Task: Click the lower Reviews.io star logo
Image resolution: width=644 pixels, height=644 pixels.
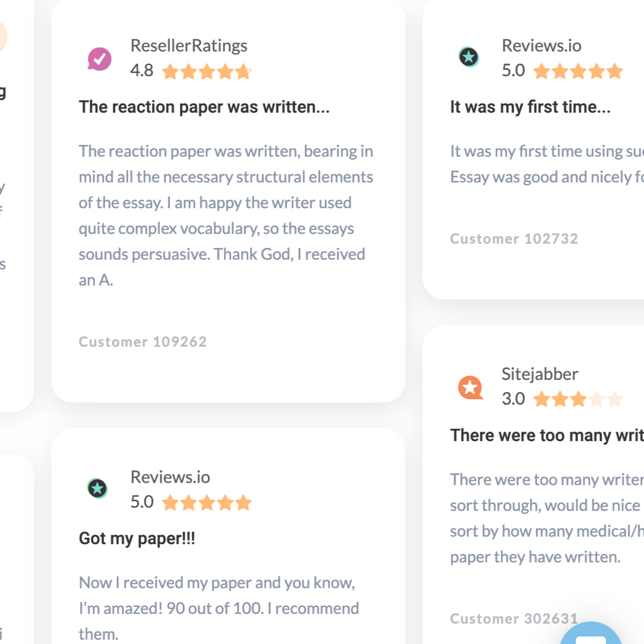Action: pyautogui.click(x=97, y=488)
